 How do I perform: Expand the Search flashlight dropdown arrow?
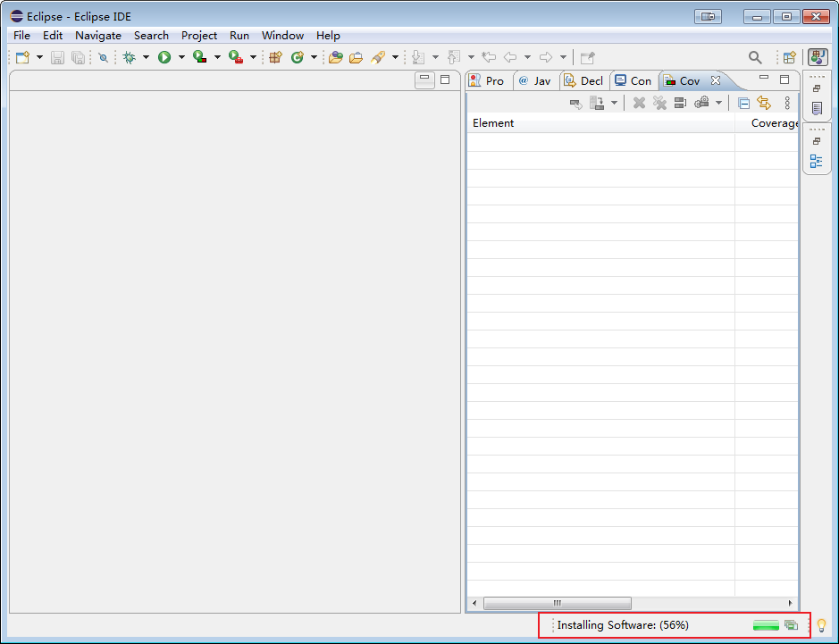coord(395,57)
